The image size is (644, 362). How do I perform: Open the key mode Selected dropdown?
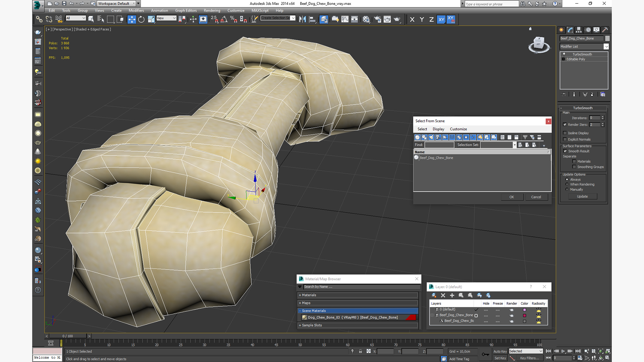click(526, 351)
